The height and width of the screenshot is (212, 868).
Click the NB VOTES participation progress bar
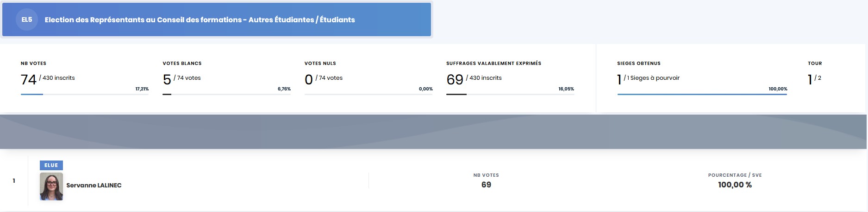pos(85,94)
